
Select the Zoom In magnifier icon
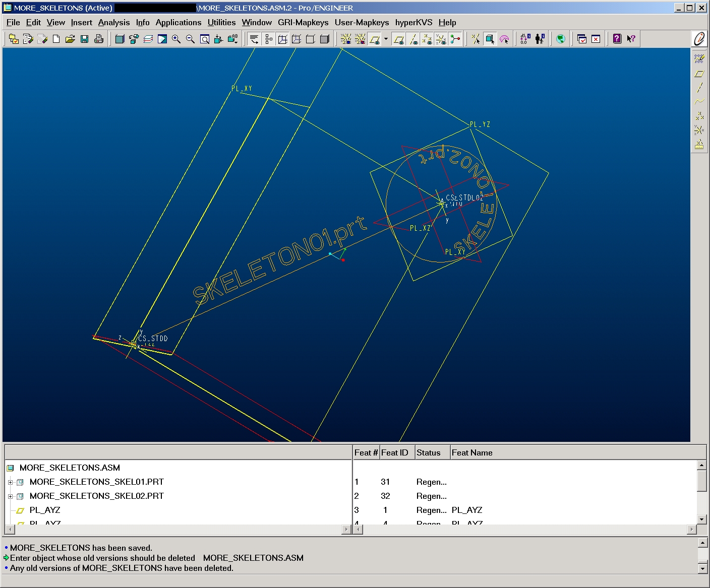point(176,39)
